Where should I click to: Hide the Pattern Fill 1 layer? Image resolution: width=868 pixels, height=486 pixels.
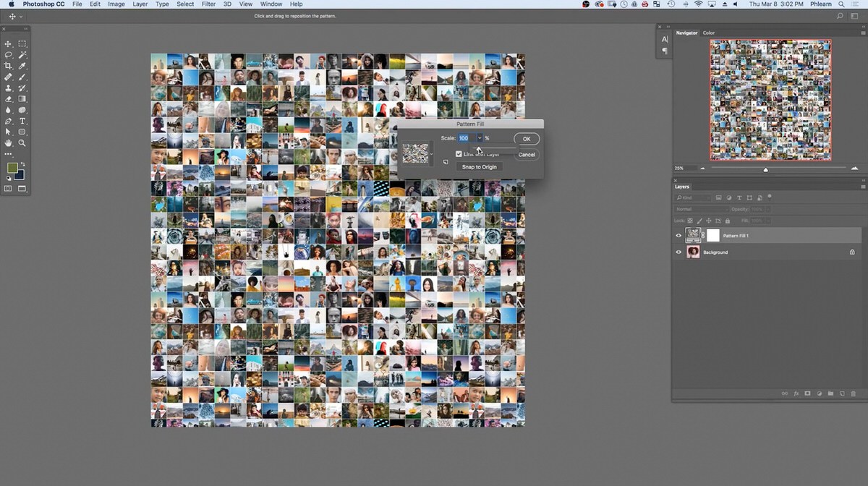point(678,236)
